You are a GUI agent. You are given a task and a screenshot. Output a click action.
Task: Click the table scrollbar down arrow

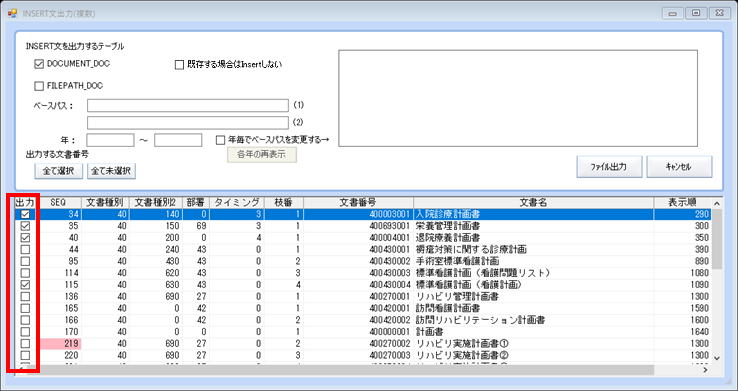[717, 358]
